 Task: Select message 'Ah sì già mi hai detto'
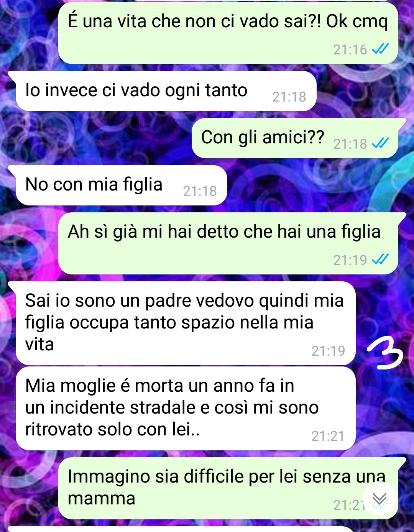pos(228,243)
